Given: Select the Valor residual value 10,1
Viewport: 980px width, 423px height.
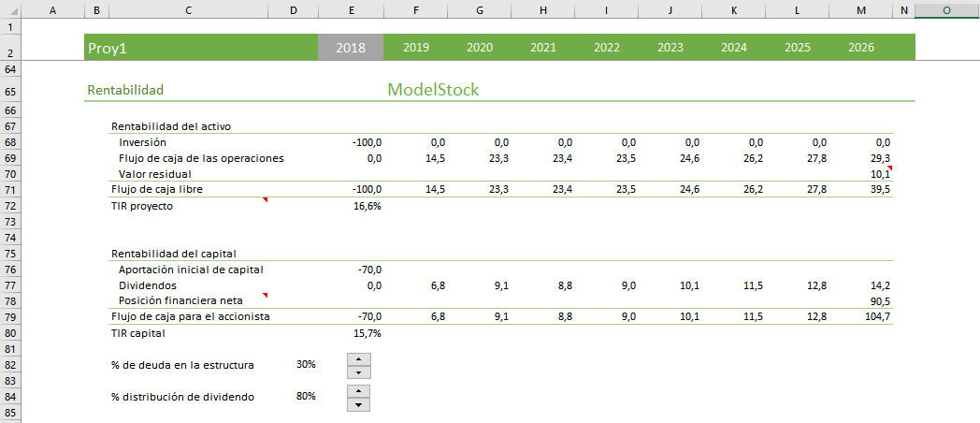Looking at the screenshot, I should point(878,174).
